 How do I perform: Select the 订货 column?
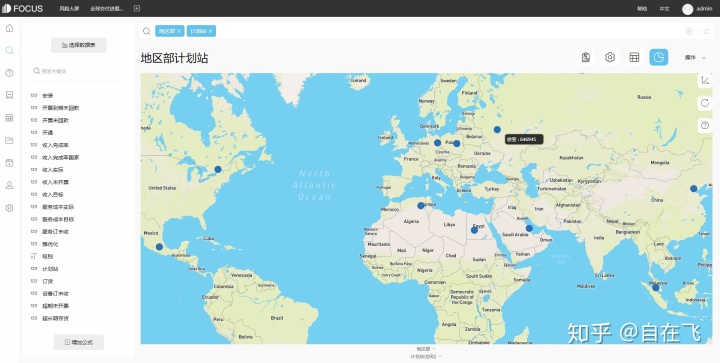(48, 281)
